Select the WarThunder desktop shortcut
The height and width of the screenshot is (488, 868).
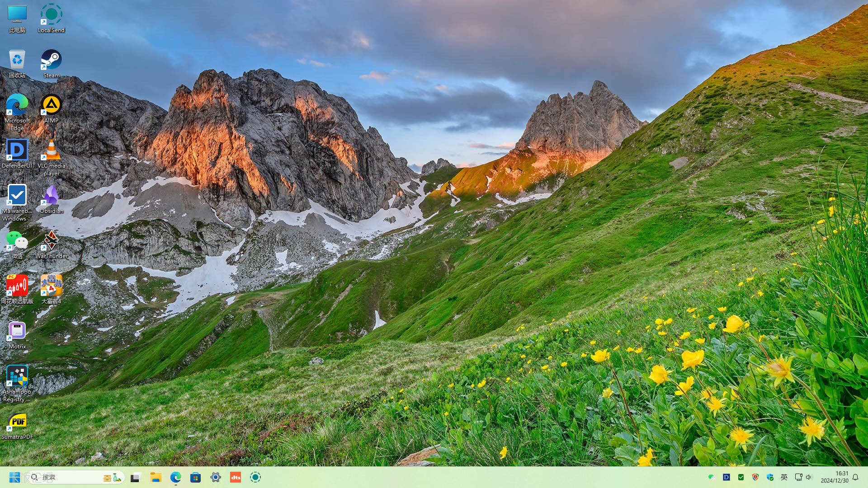[51, 244]
